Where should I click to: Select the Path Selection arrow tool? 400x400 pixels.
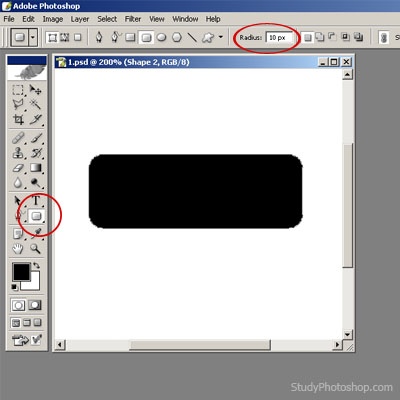coord(18,201)
